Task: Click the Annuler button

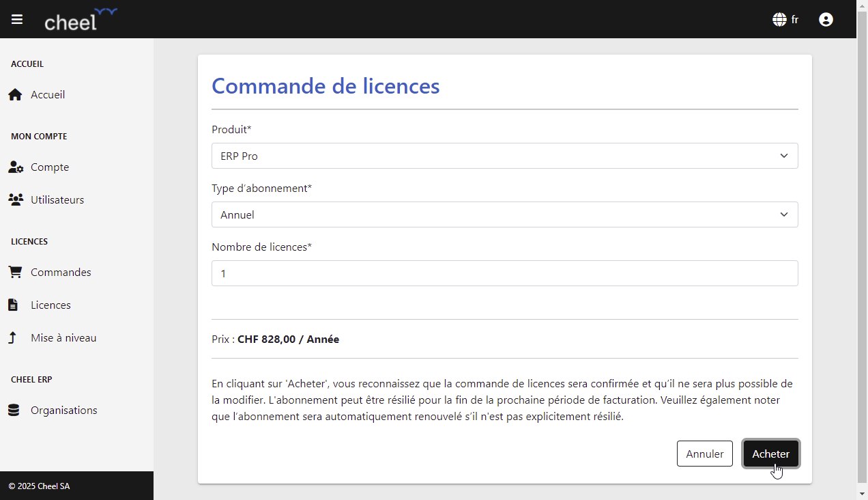Action: [705, 454]
